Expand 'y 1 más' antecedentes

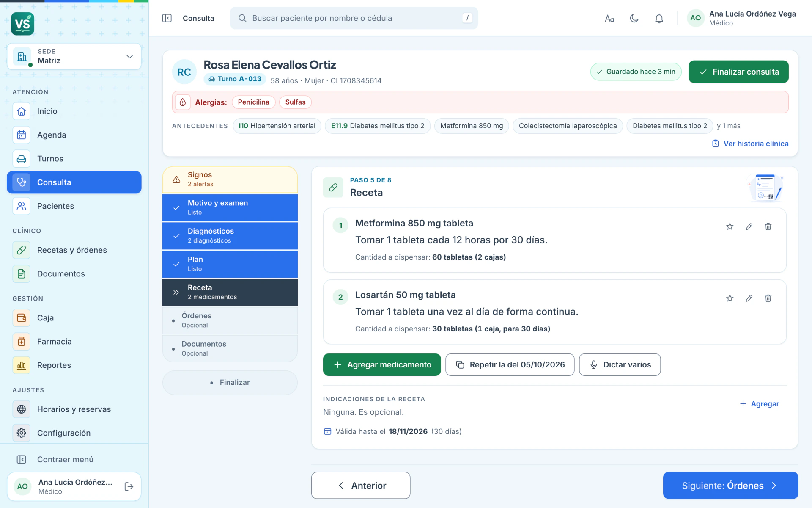(729, 126)
